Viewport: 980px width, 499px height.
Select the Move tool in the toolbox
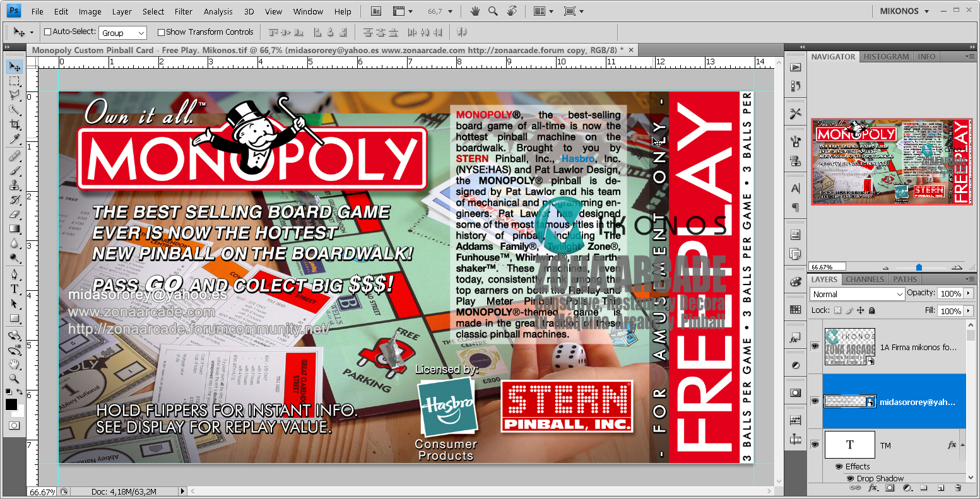click(x=15, y=67)
